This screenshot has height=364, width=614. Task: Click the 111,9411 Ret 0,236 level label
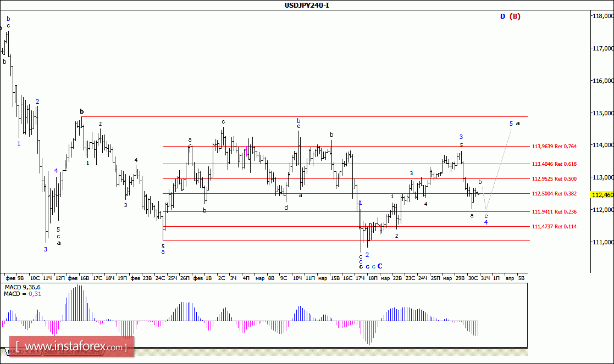[x=554, y=211]
